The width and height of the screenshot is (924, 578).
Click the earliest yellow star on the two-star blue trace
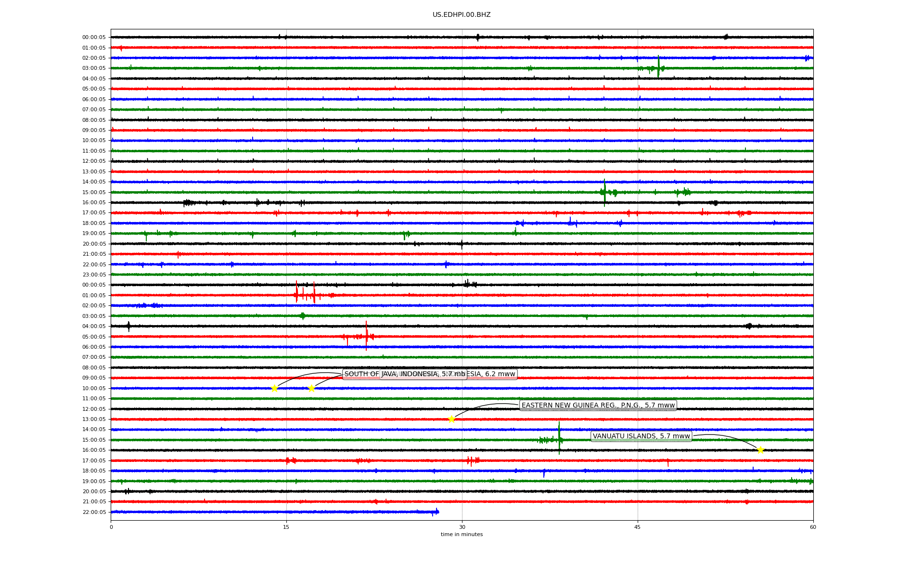274,388
